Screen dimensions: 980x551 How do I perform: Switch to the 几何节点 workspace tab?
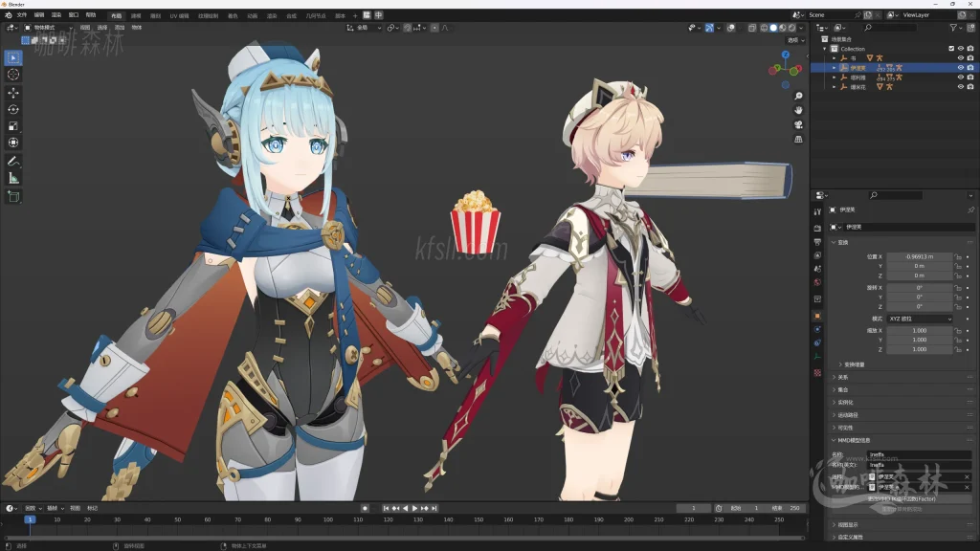tap(316, 15)
